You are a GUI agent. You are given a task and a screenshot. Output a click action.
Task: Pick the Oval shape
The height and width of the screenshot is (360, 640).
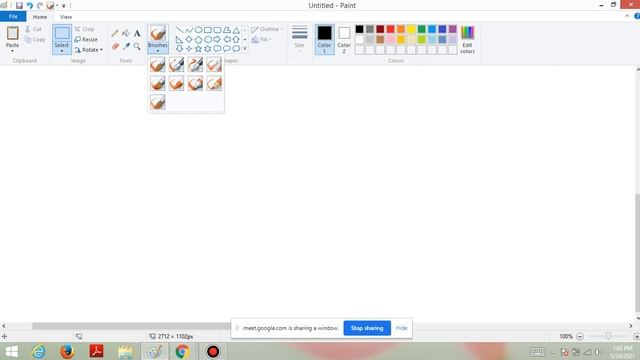(198, 30)
